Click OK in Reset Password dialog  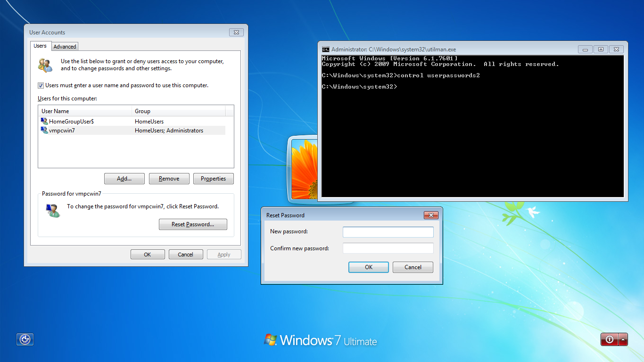click(x=369, y=267)
